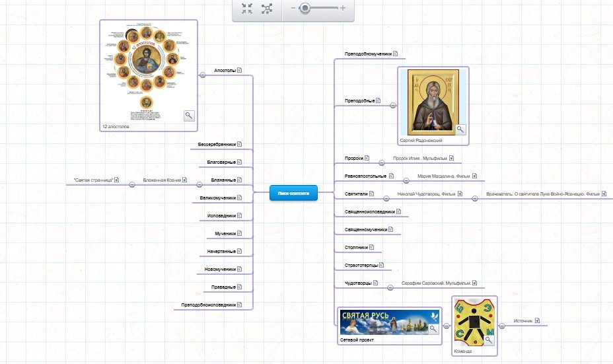Click magnifier on the 12 апостолов image

point(189,116)
